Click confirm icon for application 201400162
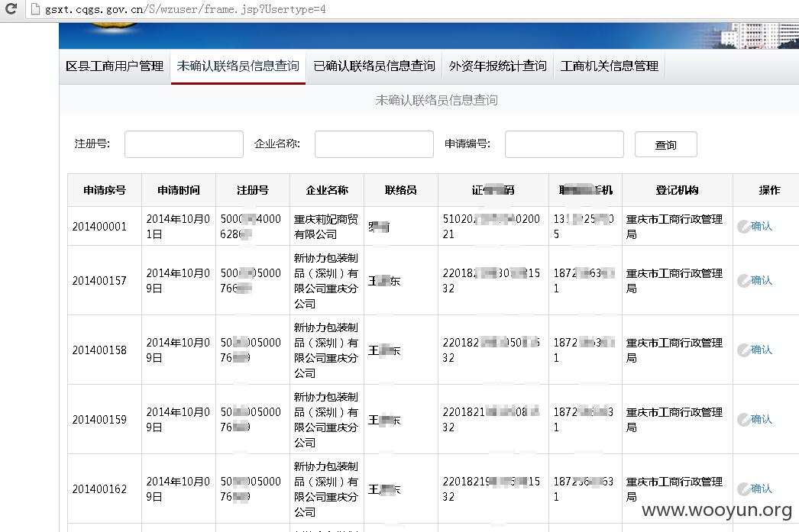The width and height of the screenshot is (799, 532). pyautogui.click(x=743, y=488)
